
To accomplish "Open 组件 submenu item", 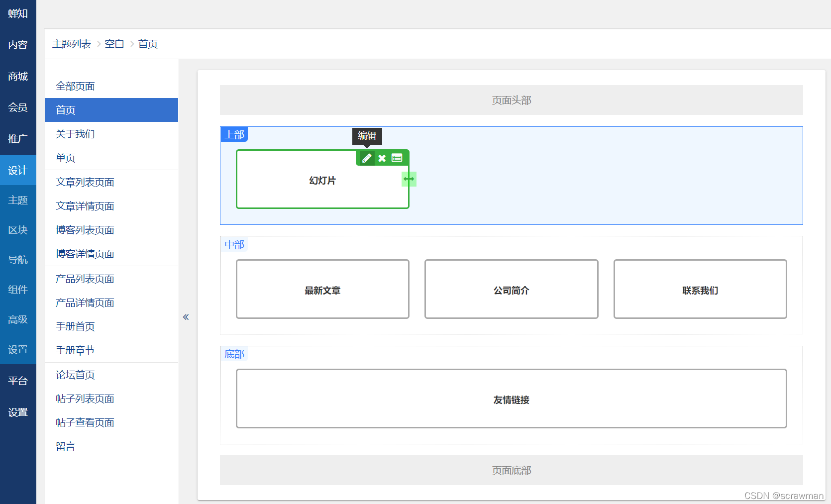I will click(x=18, y=290).
